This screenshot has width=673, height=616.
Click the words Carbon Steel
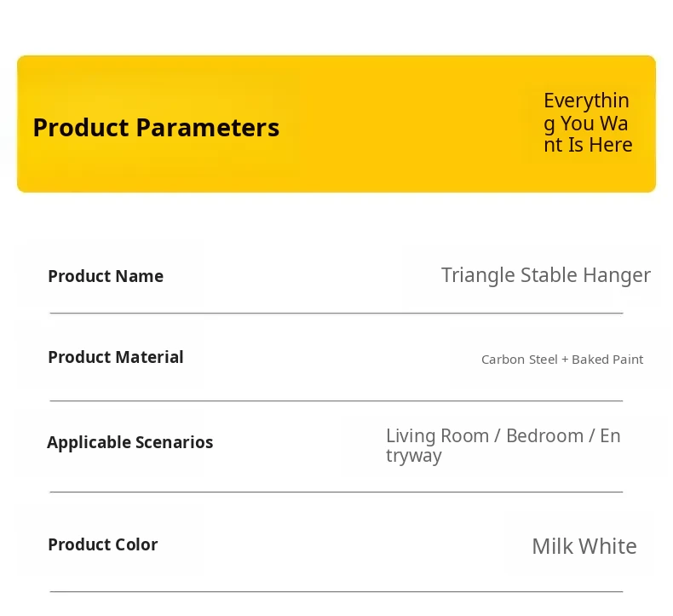[519, 360]
